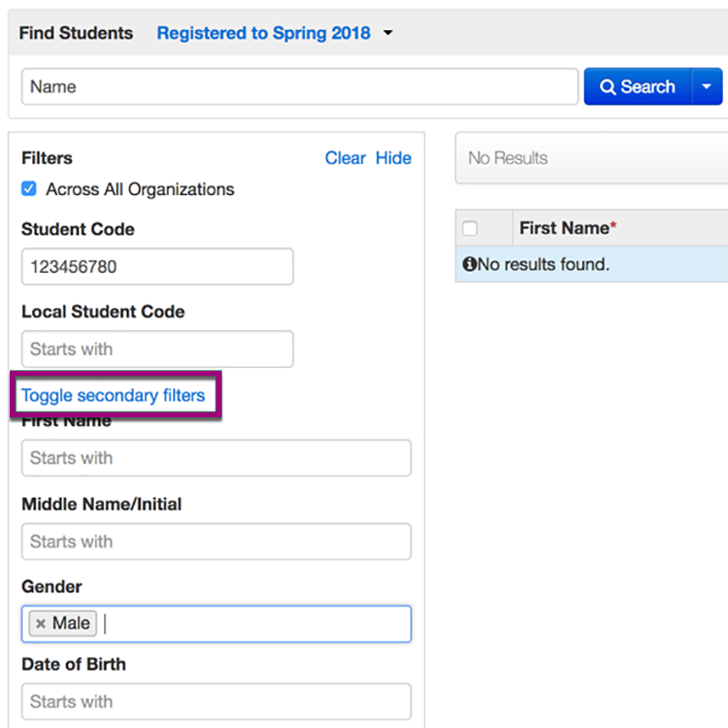Click the Date of Birth field
Image resolution: width=728 pixels, height=728 pixels.
[215, 702]
